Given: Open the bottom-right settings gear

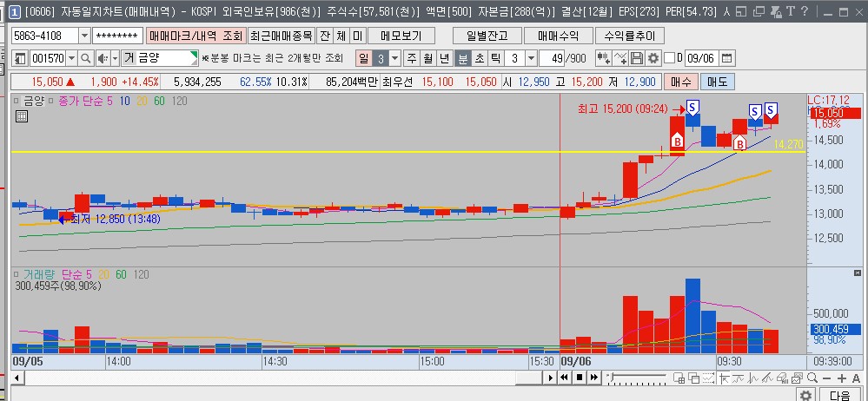Looking at the screenshot, I should 806,395.
